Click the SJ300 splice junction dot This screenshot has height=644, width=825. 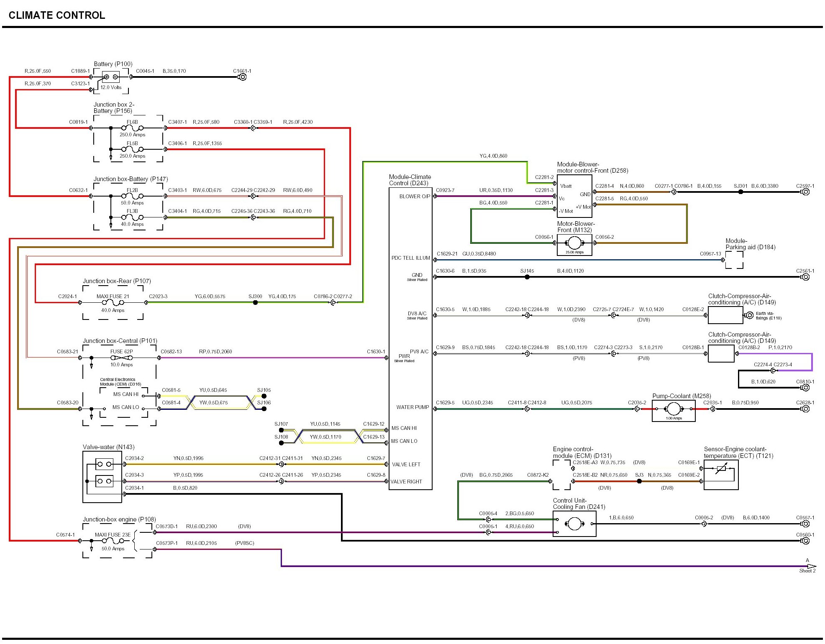255,302
